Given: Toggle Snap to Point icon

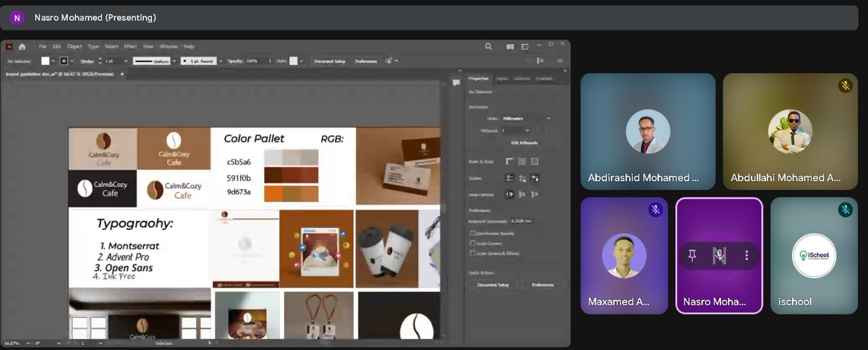Looking at the screenshot, I should point(509,194).
